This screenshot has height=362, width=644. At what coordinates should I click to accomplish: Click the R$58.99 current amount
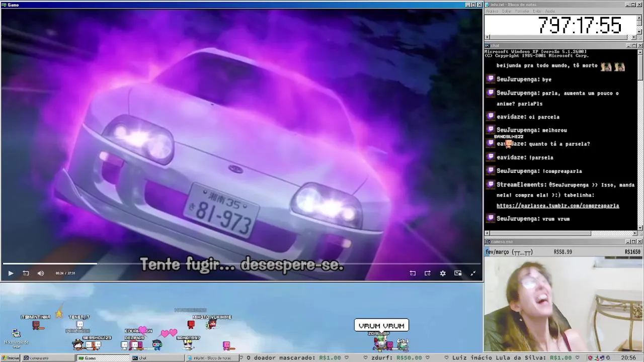562,252
